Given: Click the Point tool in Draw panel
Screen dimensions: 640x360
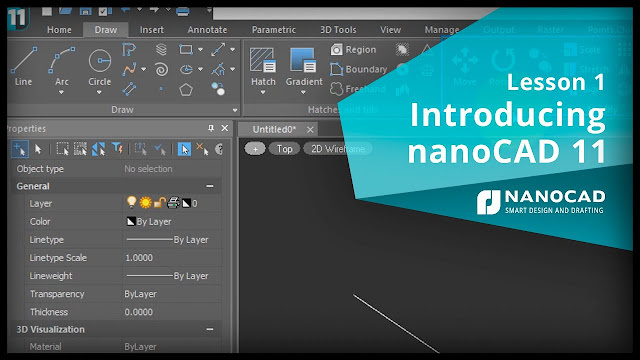Looking at the screenshot, I should (161, 89).
